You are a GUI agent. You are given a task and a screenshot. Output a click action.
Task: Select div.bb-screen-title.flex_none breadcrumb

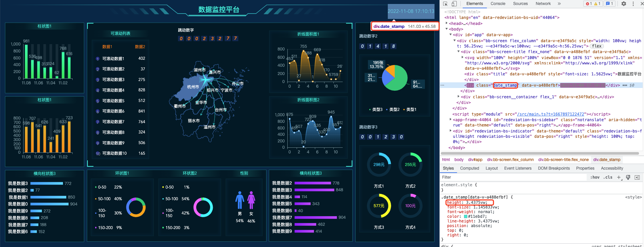coord(563,160)
